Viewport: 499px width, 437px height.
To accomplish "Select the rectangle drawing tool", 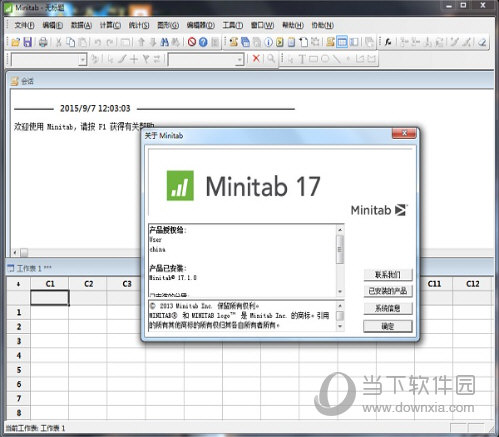I will click(313, 59).
